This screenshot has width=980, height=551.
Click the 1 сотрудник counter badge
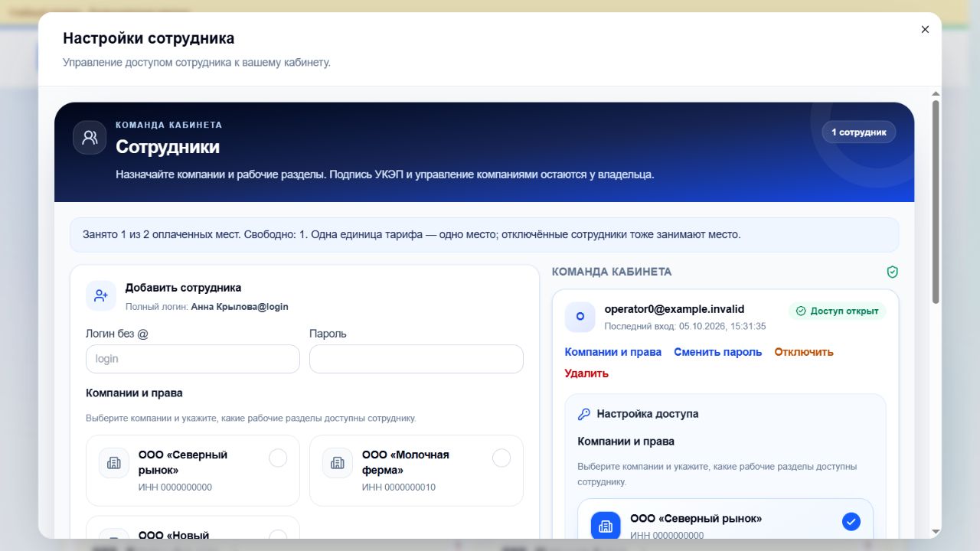pos(859,132)
